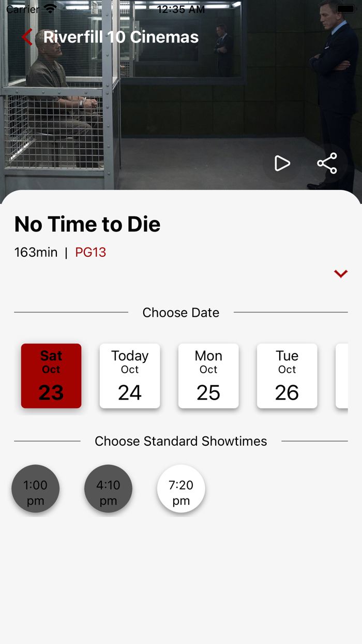
Task: Tap the red back arrow icon
Action: tap(27, 37)
